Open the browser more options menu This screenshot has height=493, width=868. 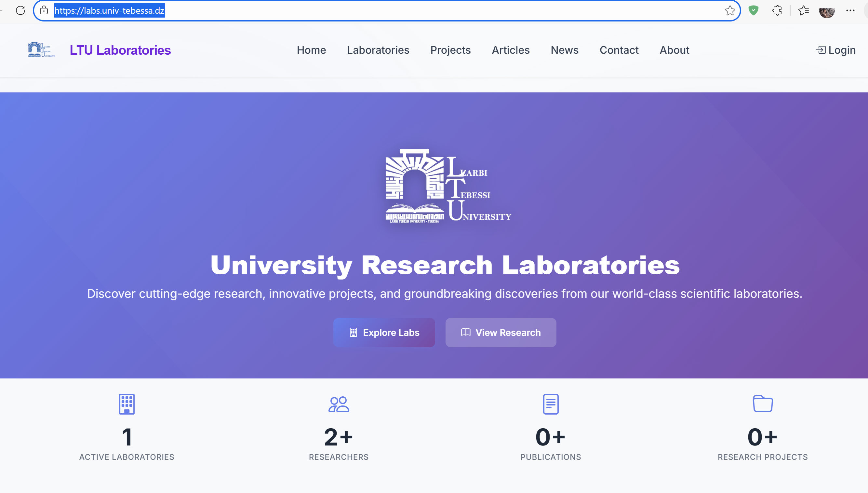(x=851, y=10)
